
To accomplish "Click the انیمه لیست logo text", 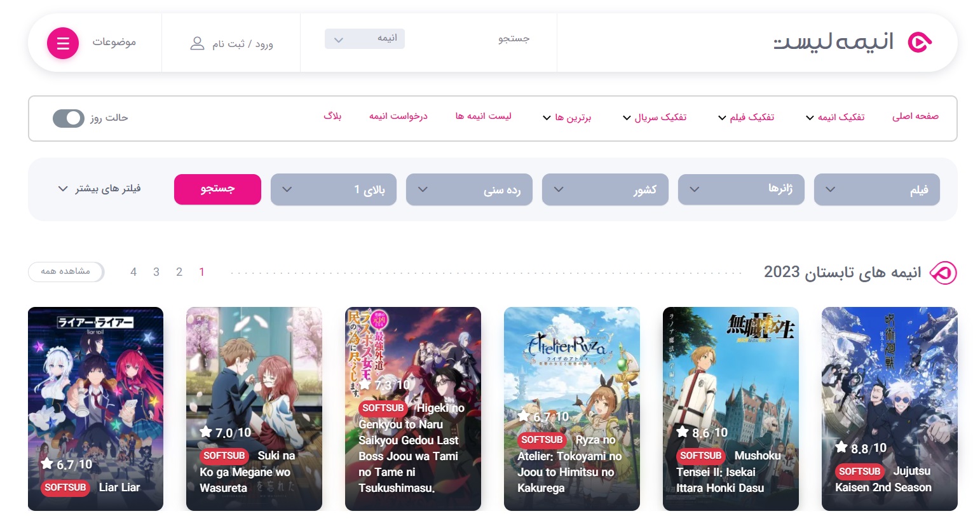I will pos(833,43).
